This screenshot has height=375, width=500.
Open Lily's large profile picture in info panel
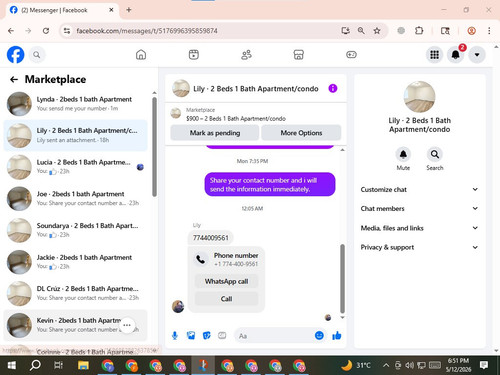[419, 97]
